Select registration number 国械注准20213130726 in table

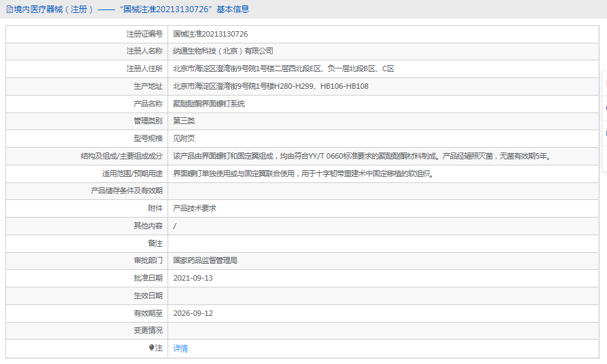tap(210, 34)
